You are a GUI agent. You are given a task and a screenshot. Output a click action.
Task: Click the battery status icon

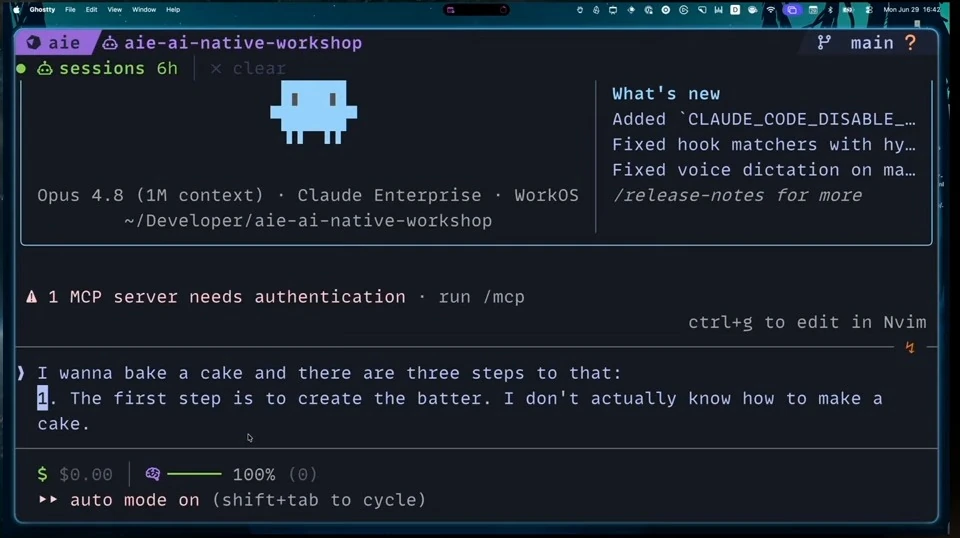(x=848, y=10)
